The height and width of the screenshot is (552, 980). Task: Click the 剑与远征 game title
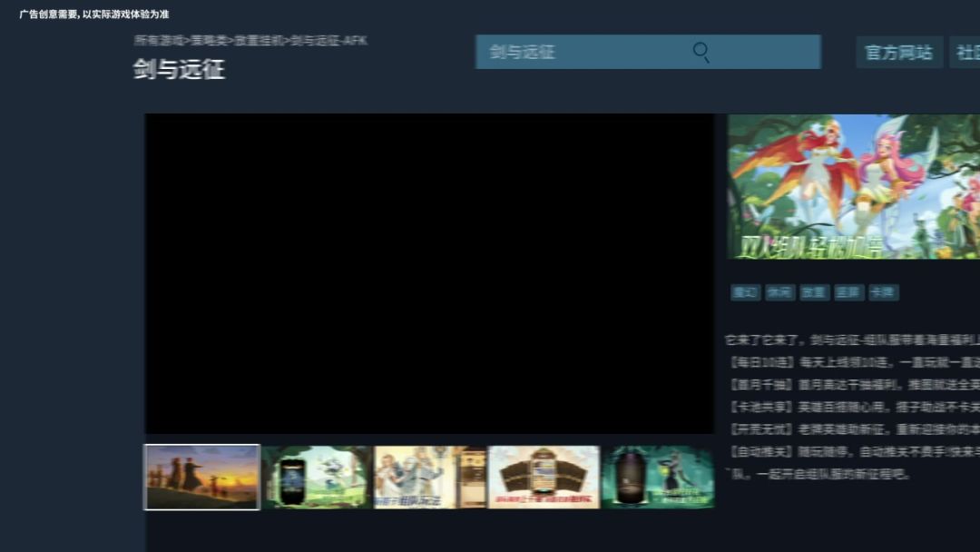click(179, 69)
